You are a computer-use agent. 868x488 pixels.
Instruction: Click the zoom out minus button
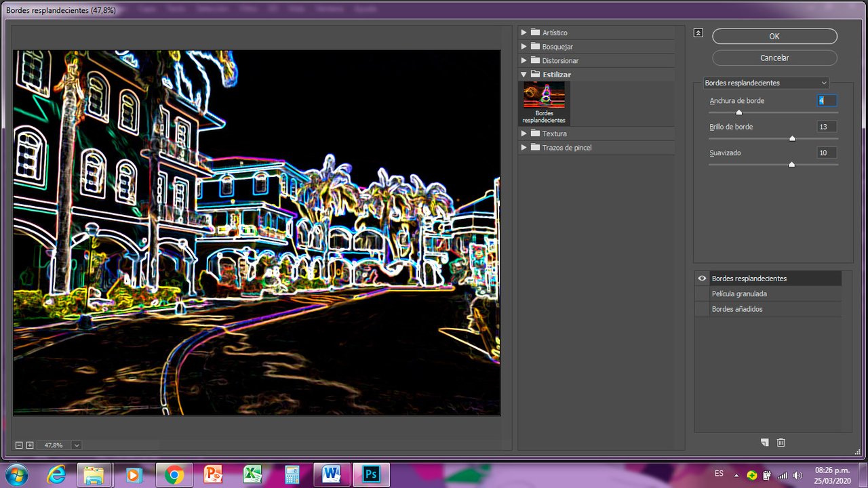tap(19, 445)
